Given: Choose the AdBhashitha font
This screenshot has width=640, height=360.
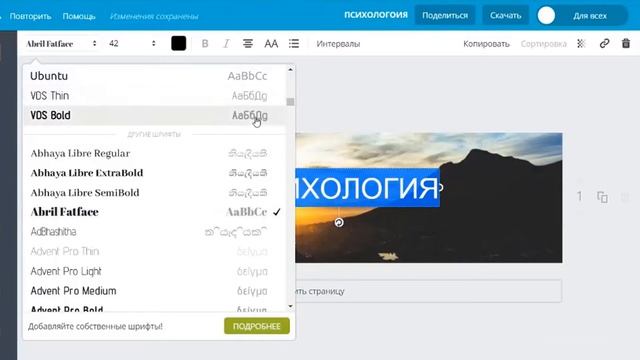Looking at the screenshot, I should pos(154,232).
